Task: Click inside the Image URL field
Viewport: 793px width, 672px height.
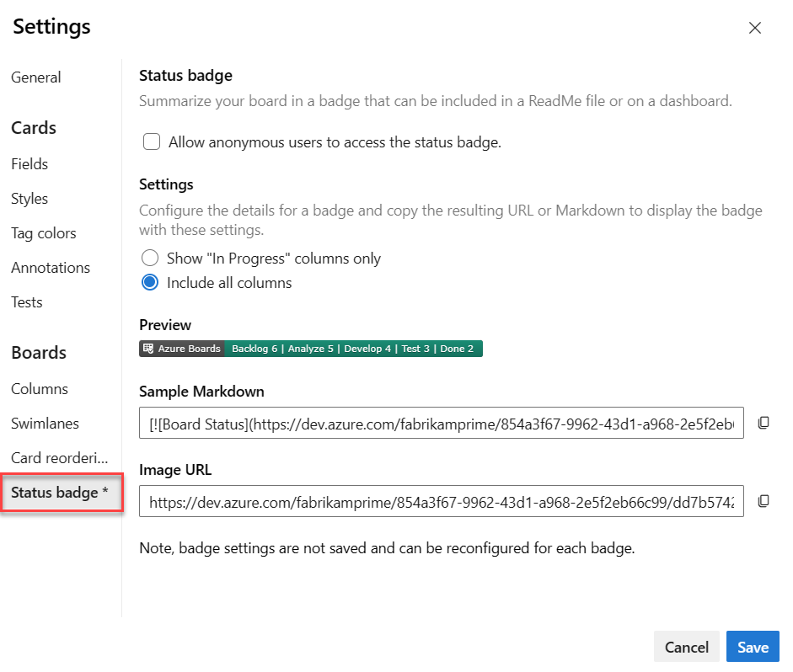Action: point(438,501)
